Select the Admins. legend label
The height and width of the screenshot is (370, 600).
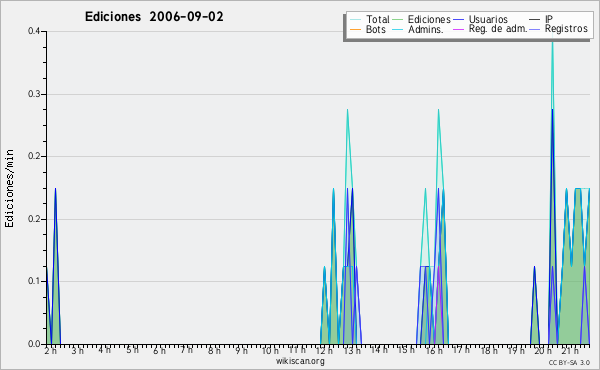[426, 29]
